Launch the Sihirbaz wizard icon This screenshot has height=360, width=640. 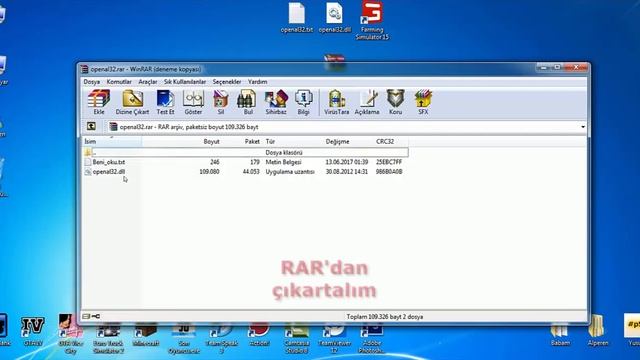pyautogui.click(x=276, y=102)
